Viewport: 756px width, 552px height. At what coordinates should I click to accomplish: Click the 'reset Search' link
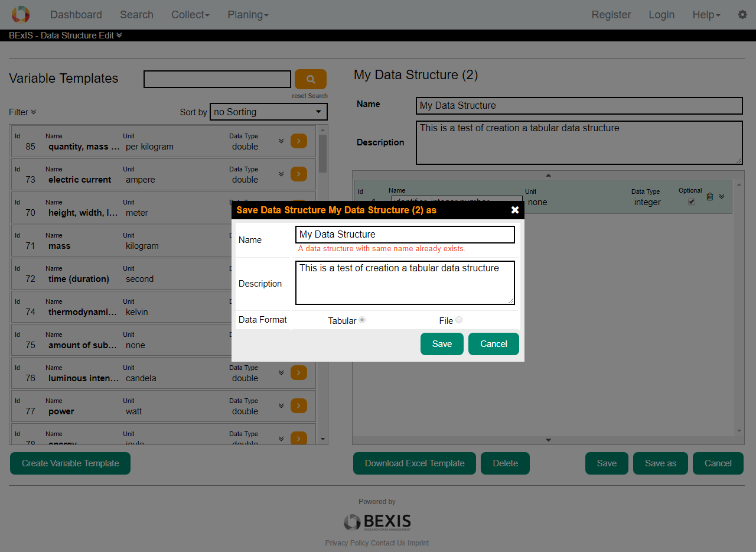point(309,96)
